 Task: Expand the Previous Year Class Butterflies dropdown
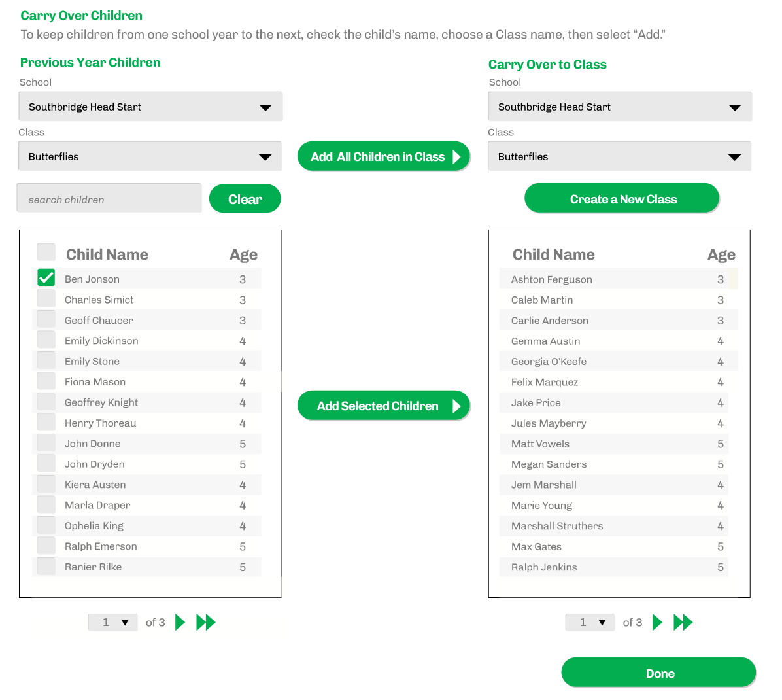[151, 156]
